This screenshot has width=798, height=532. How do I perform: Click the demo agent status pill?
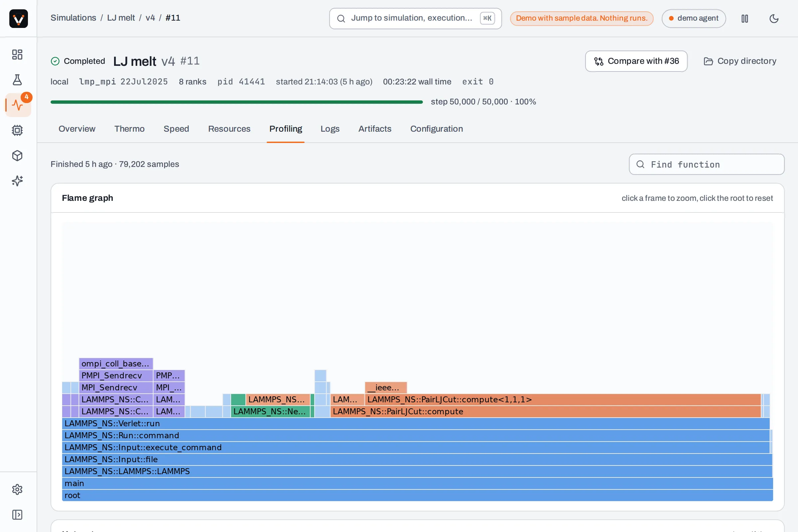pyautogui.click(x=694, y=18)
